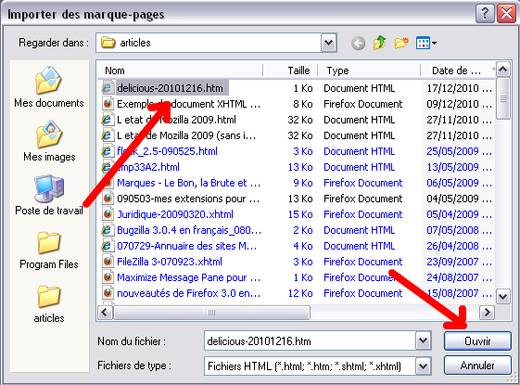Click the Ouvrir button
The width and height of the screenshot is (520, 385).
[477, 341]
